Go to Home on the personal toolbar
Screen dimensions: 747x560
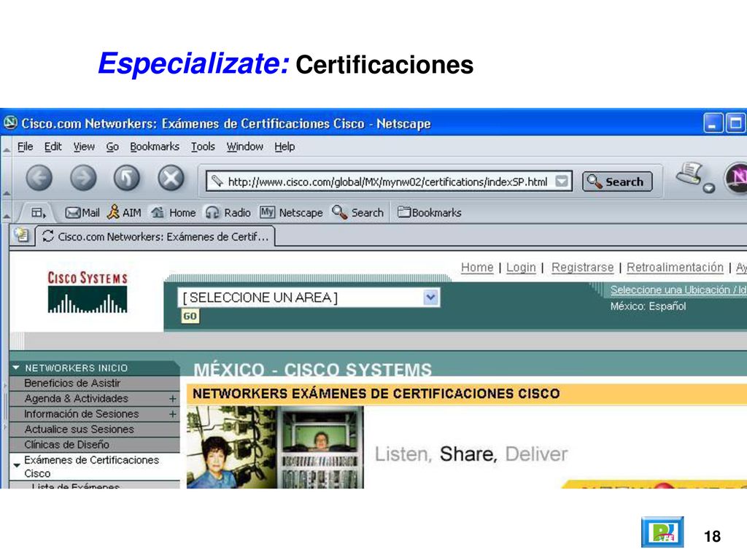[173, 212]
